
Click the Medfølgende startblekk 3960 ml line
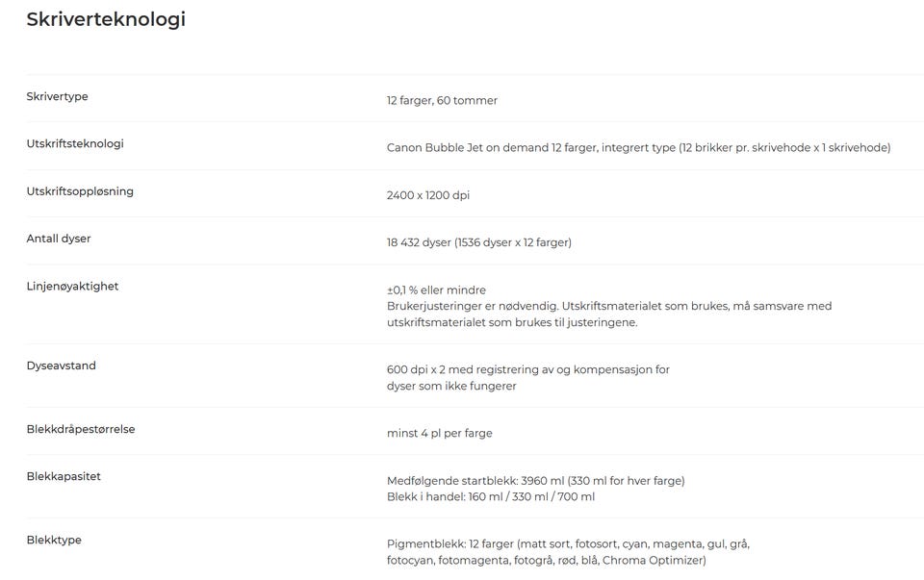point(536,481)
